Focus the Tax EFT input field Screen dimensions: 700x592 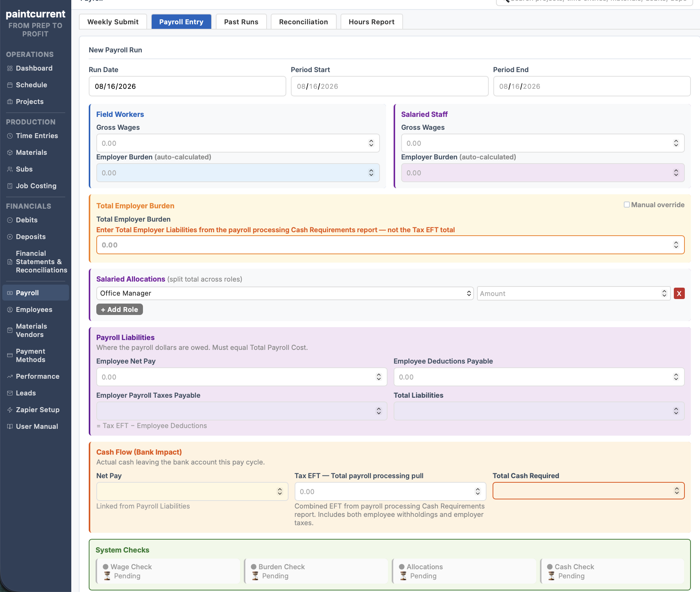tap(390, 491)
